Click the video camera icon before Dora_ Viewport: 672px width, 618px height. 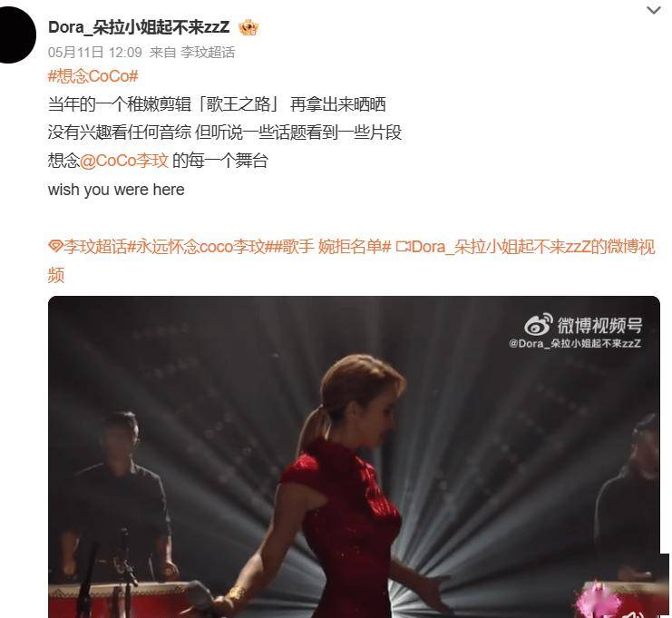(403, 247)
